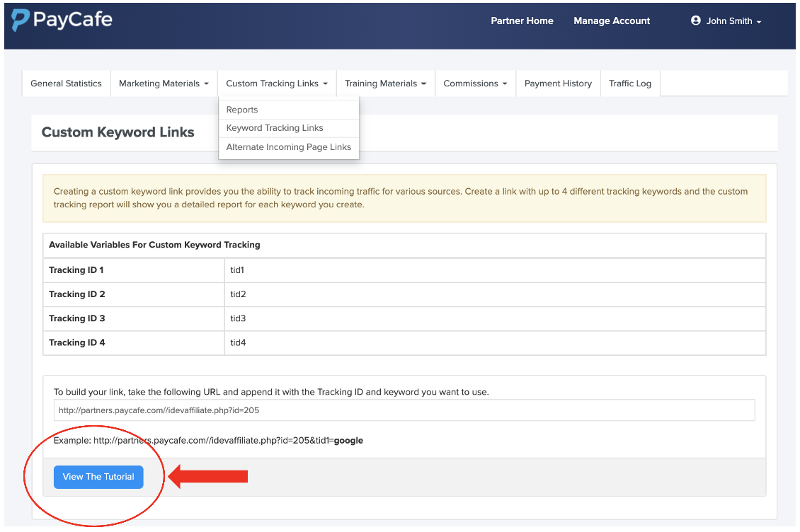Go to Partner Home

522,21
